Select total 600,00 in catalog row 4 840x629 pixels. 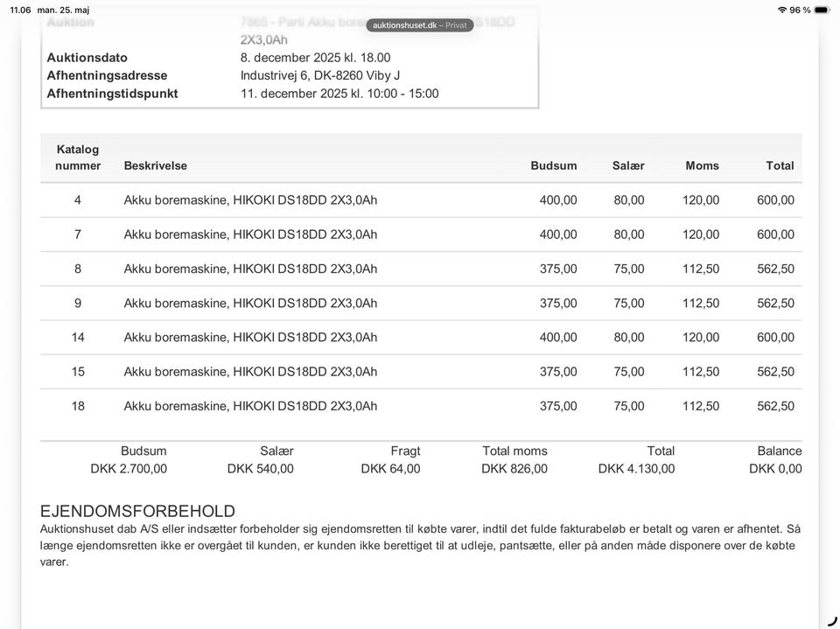pyautogui.click(x=775, y=199)
